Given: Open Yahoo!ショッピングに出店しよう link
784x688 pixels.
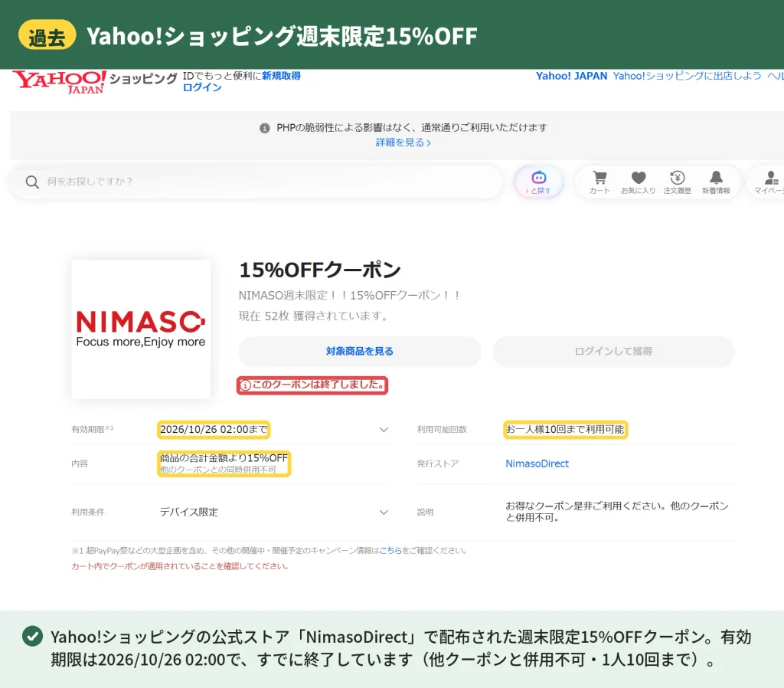Looking at the screenshot, I should pyautogui.click(x=687, y=76).
